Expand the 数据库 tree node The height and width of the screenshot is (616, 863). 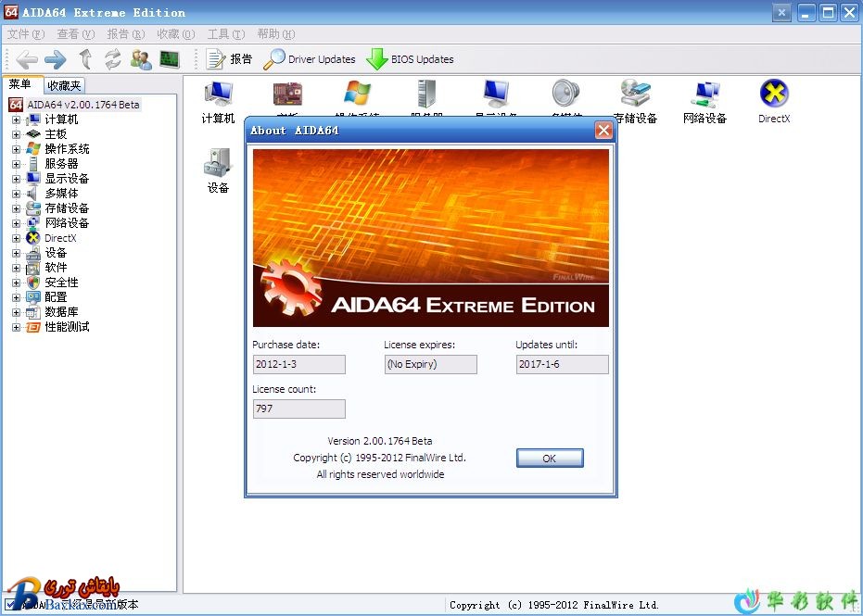[x=16, y=312]
